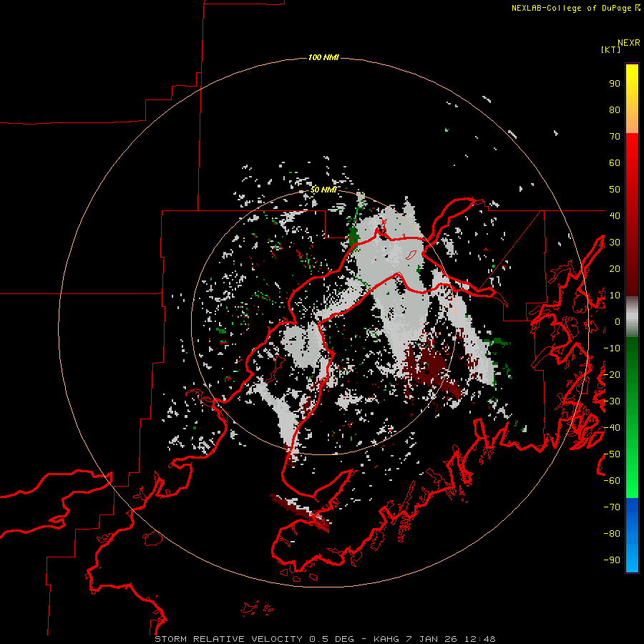This screenshot has width=644, height=644.
Task: Click the 70 knot scale value
Action: click(615, 137)
